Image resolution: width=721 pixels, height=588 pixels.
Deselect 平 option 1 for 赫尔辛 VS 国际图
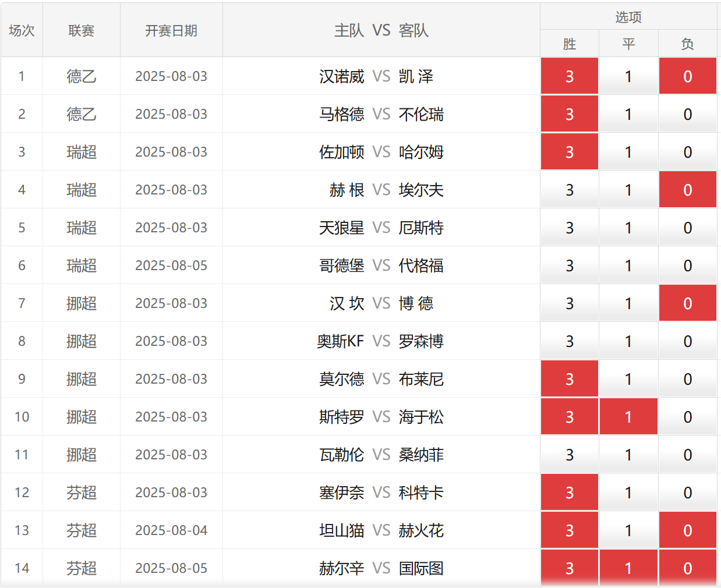(x=628, y=568)
